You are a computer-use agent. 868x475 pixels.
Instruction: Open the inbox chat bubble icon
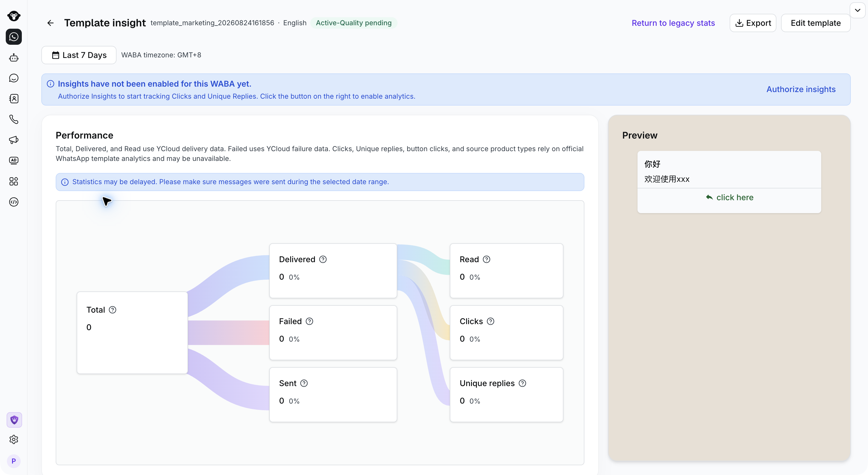[14, 78]
